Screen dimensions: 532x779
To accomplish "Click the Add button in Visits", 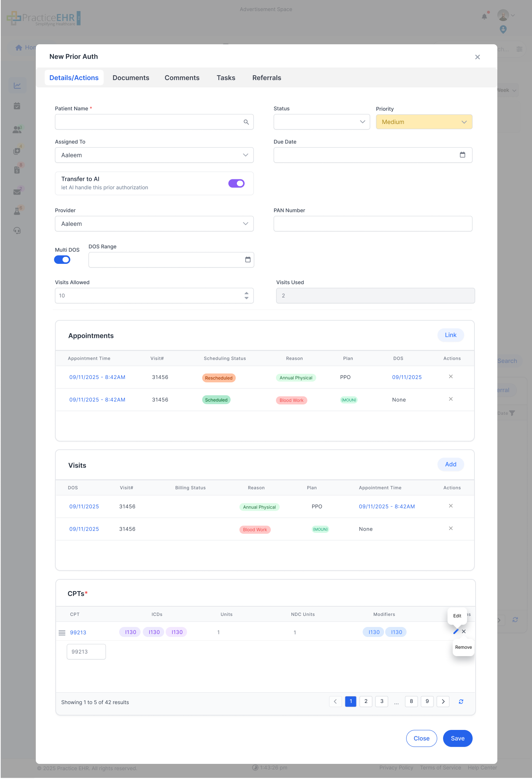I will (451, 464).
